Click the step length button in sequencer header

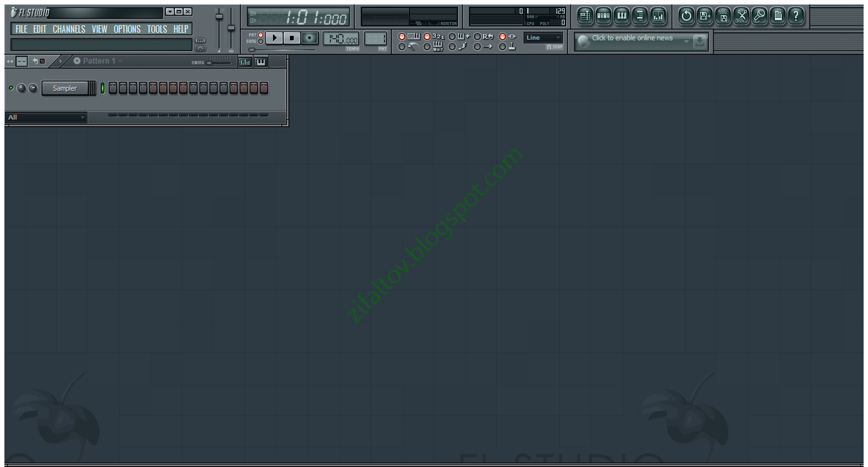22,61
